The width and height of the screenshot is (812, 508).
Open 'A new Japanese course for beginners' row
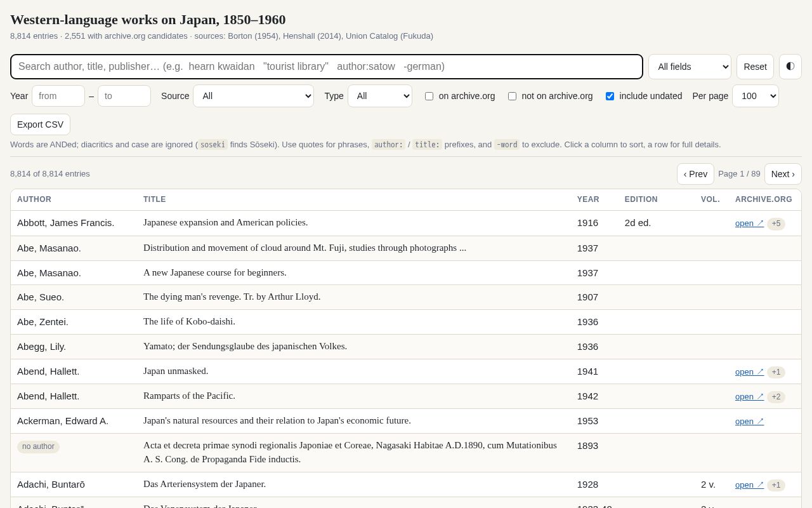coord(406,273)
